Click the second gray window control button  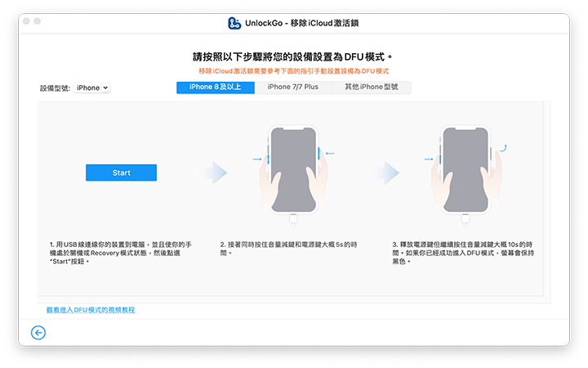pyautogui.click(x=37, y=21)
